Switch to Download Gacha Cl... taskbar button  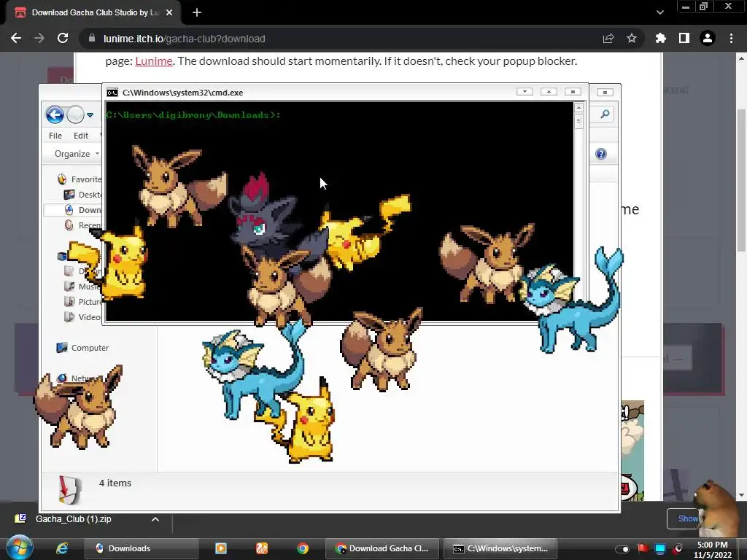tap(382, 548)
